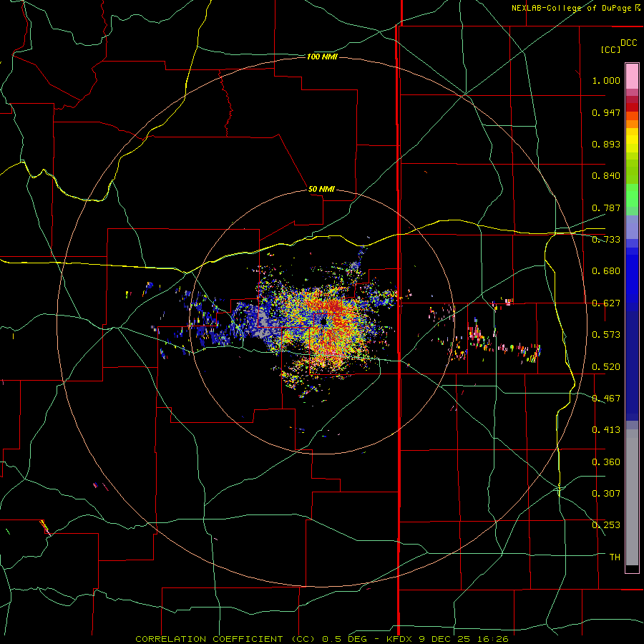Click the black radar site dot at center
The image size is (644, 644).
tap(323, 322)
